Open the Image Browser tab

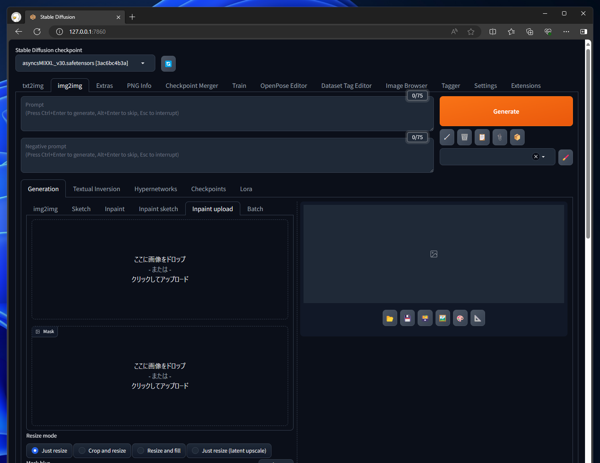tap(406, 86)
